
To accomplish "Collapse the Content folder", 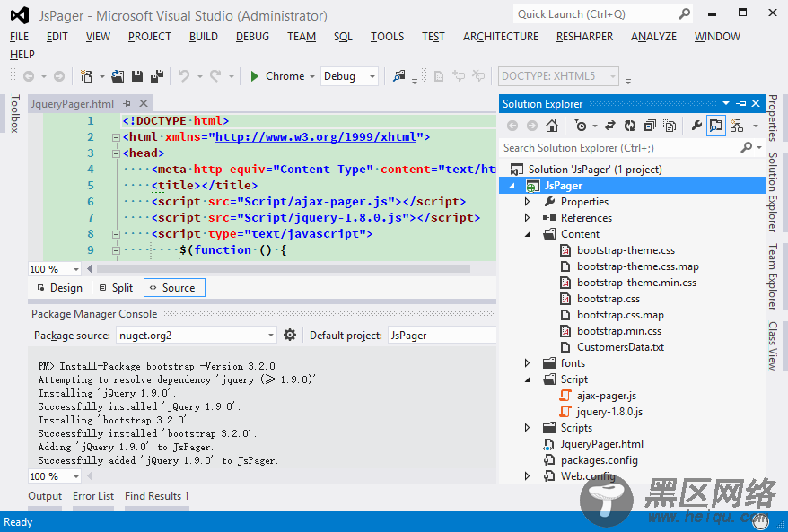I will click(x=528, y=234).
